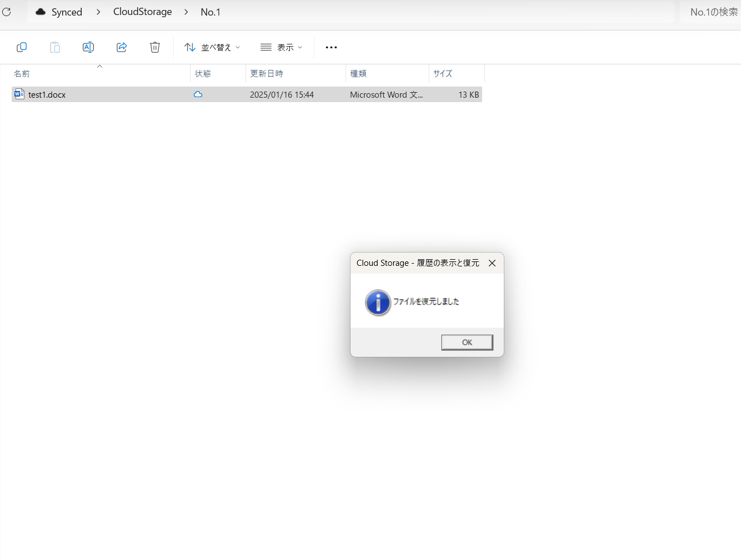Navigate to Synced breadcrumb
The height and width of the screenshot is (560, 741).
click(67, 12)
